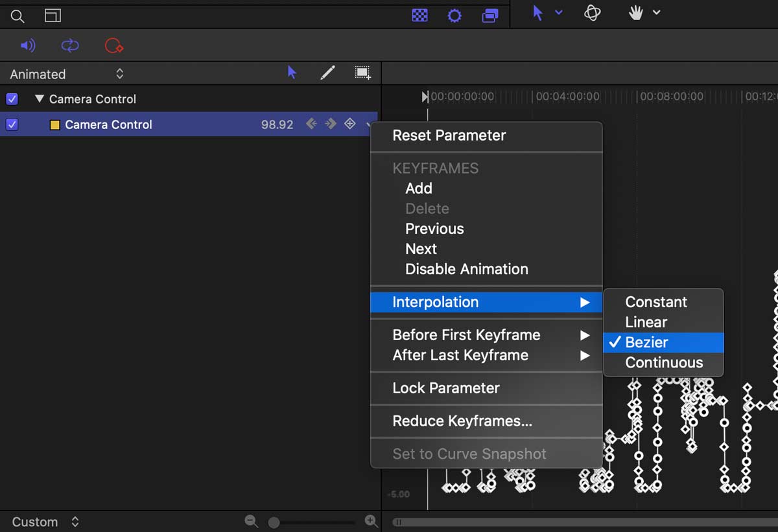Toggle audio playback speaker icon
Viewport: 778px width, 532px height.
click(27, 45)
